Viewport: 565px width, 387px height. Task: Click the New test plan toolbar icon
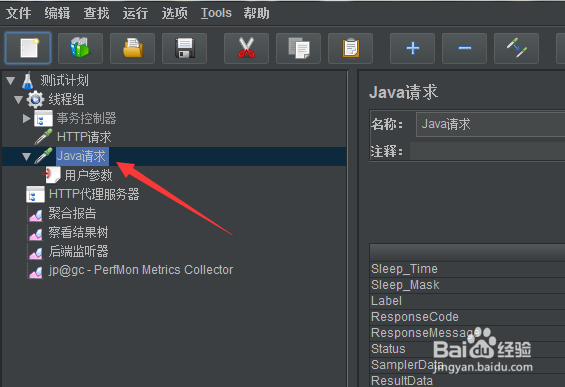28,48
